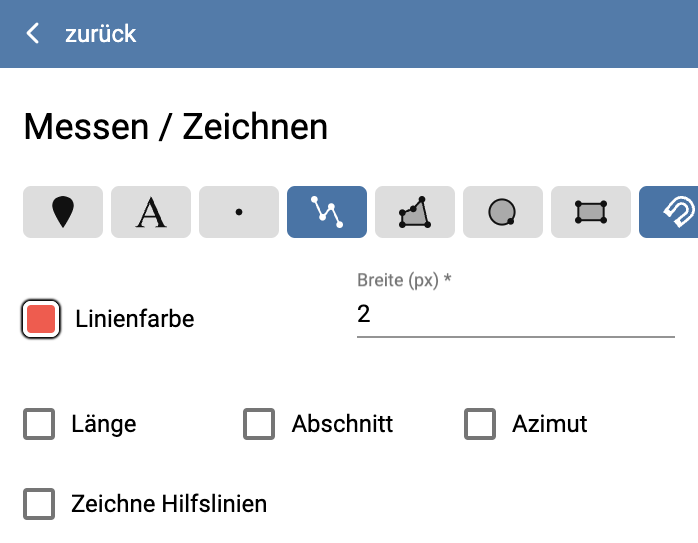Enable the Länge checkbox
This screenshot has width=698, height=543.
(x=40, y=424)
